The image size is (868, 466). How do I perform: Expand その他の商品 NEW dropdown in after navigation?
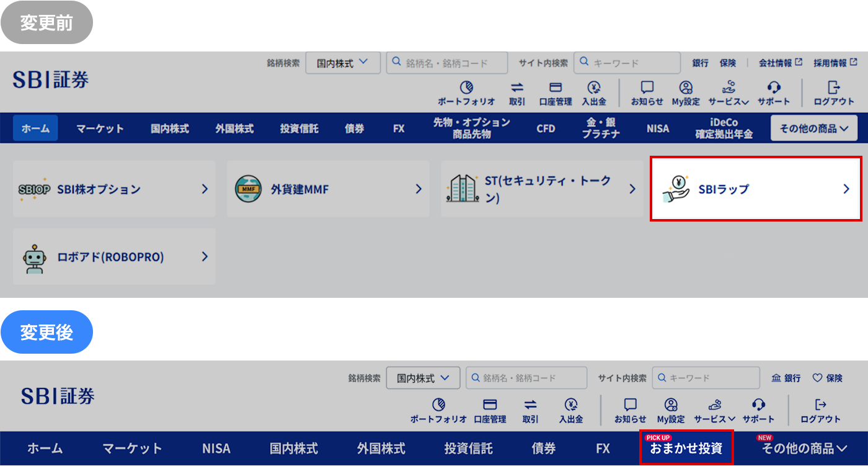804,449
